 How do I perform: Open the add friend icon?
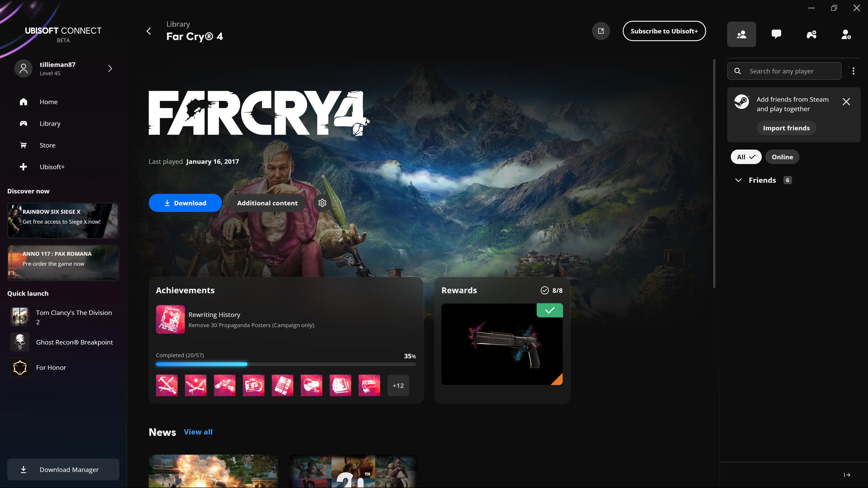846,34
